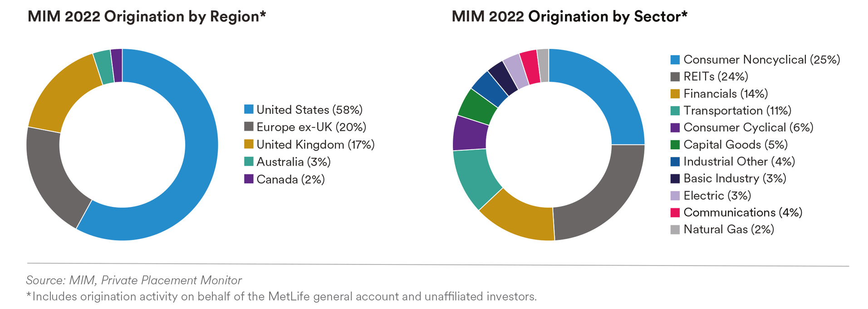Click the Transportation (11%) legend label
Image resolution: width=868 pixels, height=309 pixels.
click(737, 111)
